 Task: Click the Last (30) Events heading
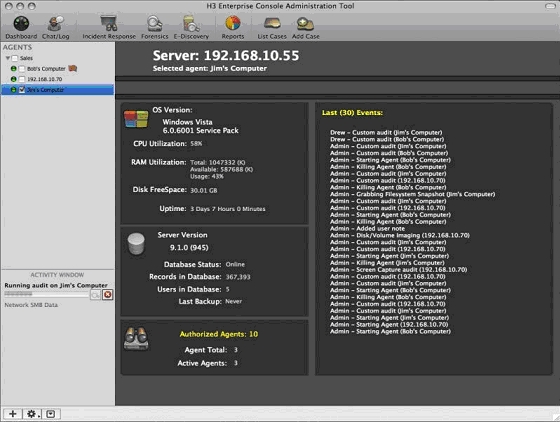click(352, 113)
